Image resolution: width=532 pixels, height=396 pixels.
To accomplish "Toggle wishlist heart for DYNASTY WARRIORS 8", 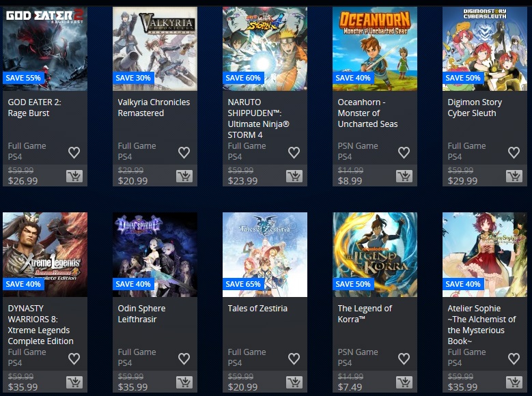I will click(74, 358).
